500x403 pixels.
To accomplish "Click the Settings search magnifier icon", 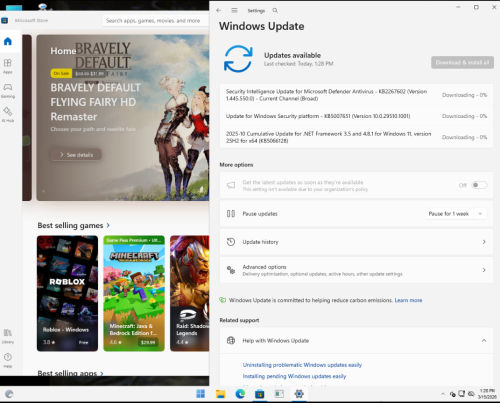I will pos(275,11).
